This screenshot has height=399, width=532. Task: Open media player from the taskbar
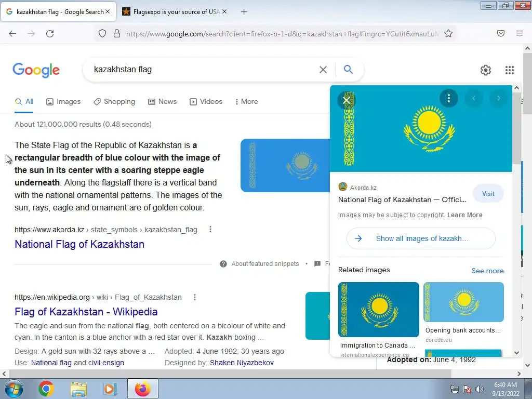pyautogui.click(x=110, y=389)
